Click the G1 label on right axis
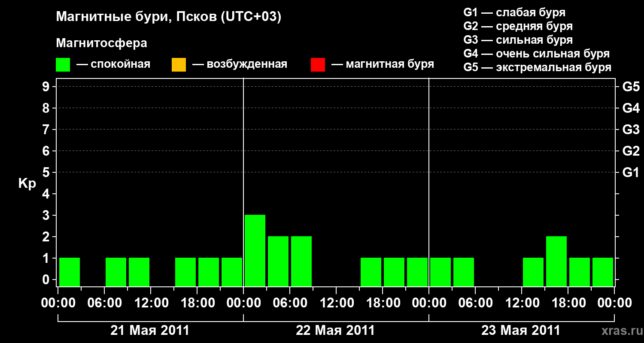 point(631,172)
